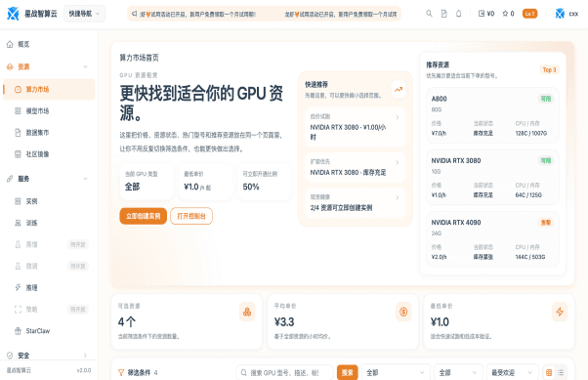Open the 最受欢迎 sort dropdown
This screenshot has width=588, height=380.
(x=512, y=372)
